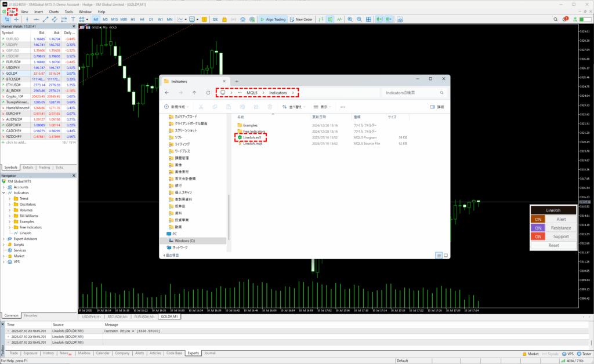Viewport: 594px width, 364px height.
Task: Click MQL5 in the Explorer breadcrumb
Action: click(x=252, y=93)
